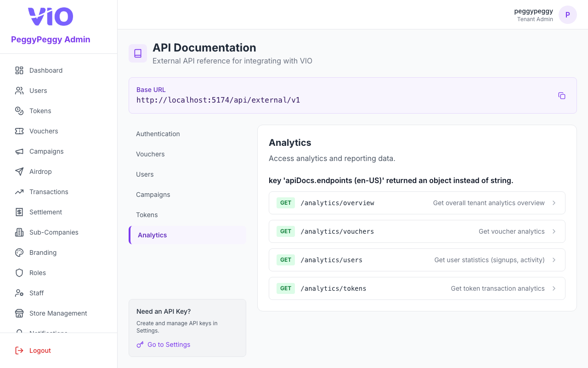Click the Airdrop paper plane icon

[x=19, y=172]
